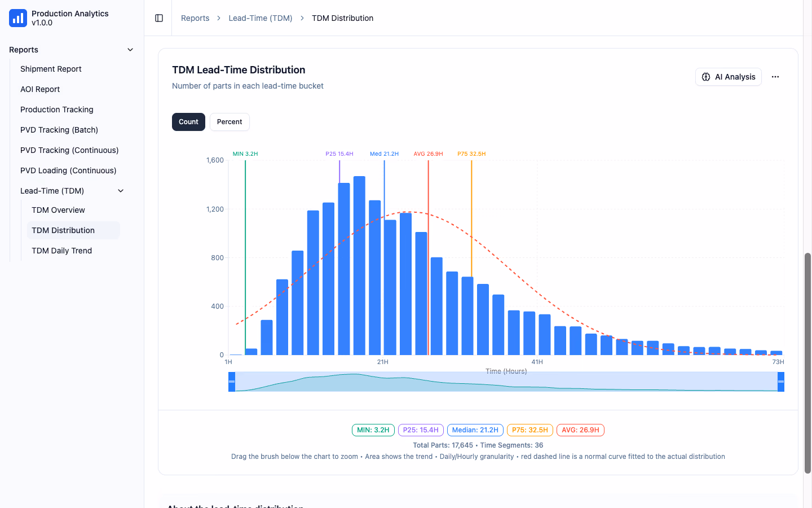Click the AVG: 26.9H legend badge
The height and width of the screenshot is (508, 812).
point(580,430)
